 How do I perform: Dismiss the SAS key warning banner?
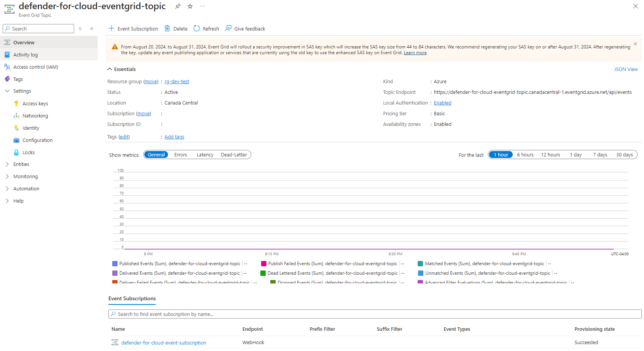(635, 44)
